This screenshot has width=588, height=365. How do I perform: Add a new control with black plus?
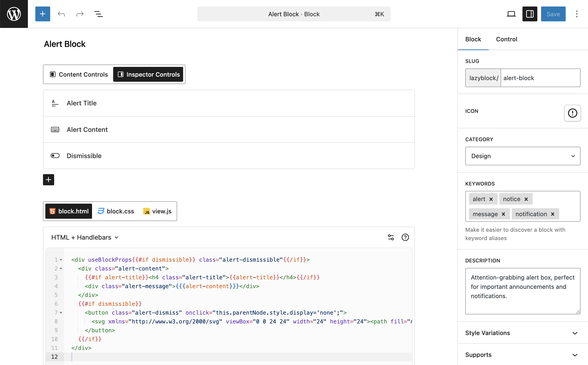click(49, 180)
